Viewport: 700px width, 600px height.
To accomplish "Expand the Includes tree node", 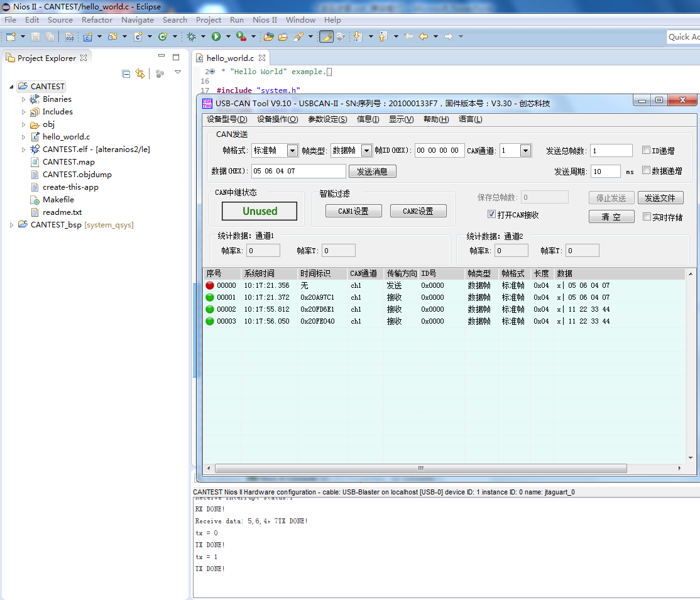I will (23, 112).
